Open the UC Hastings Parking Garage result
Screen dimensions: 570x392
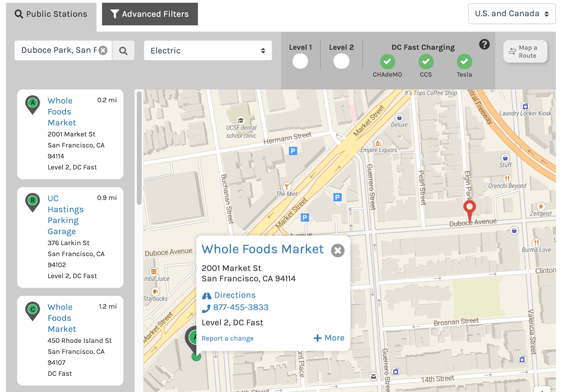coord(66,215)
